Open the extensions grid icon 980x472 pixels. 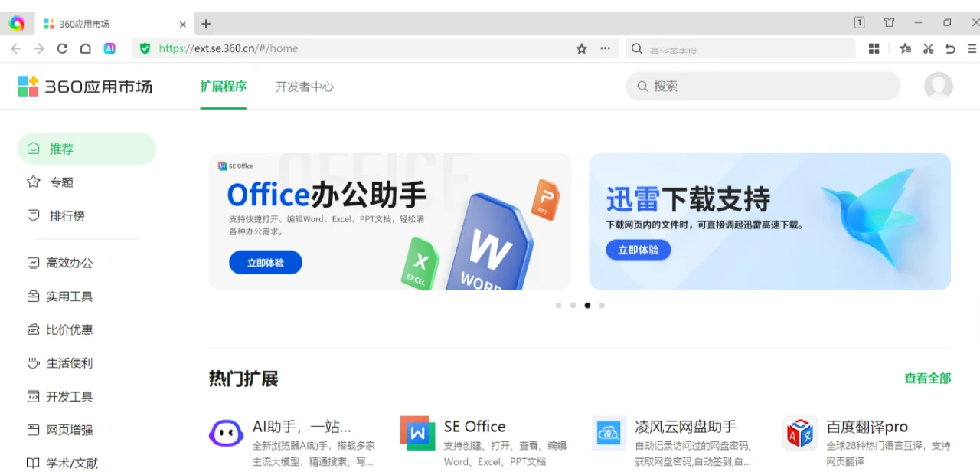(x=874, y=48)
